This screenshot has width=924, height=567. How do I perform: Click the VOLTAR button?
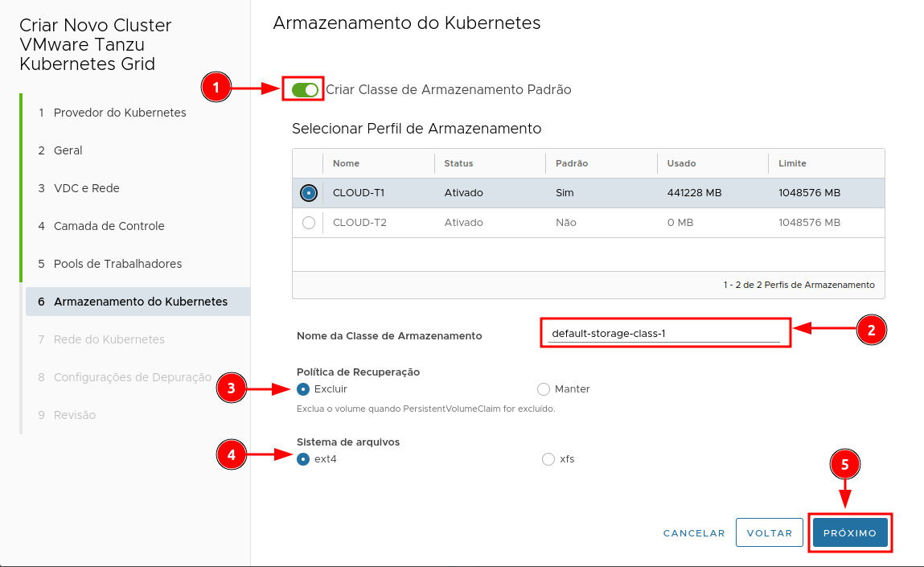pyautogui.click(x=769, y=532)
